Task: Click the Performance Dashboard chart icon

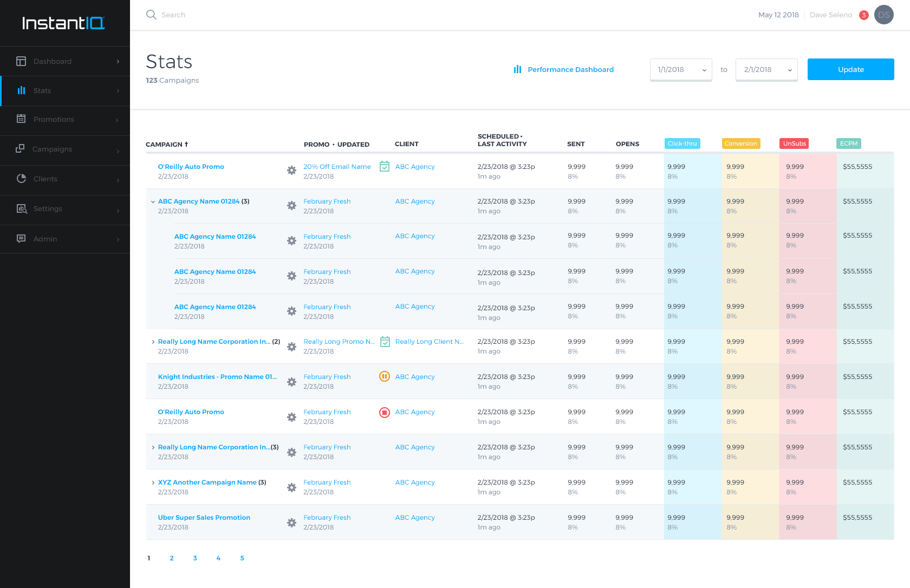Action: [517, 69]
